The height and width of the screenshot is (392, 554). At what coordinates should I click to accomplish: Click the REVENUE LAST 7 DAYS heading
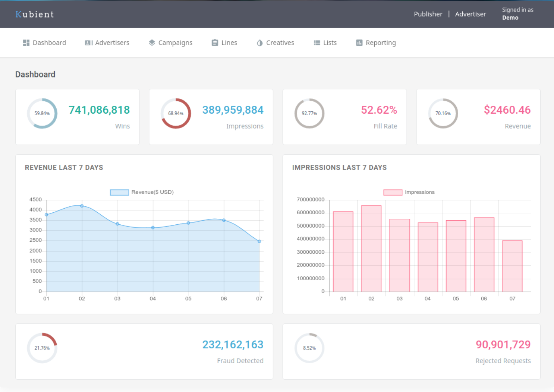click(64, 168)
